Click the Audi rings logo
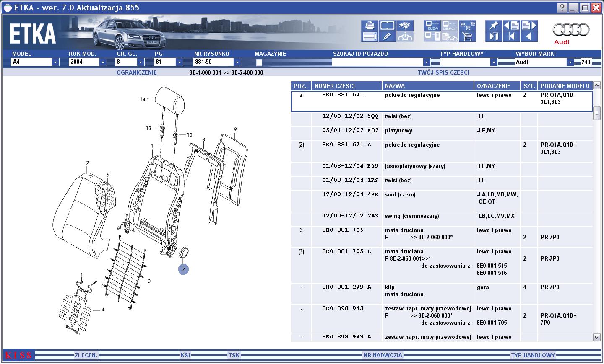Image resolution: width=604 pixels, height=364 pixels. coord(571,30)
